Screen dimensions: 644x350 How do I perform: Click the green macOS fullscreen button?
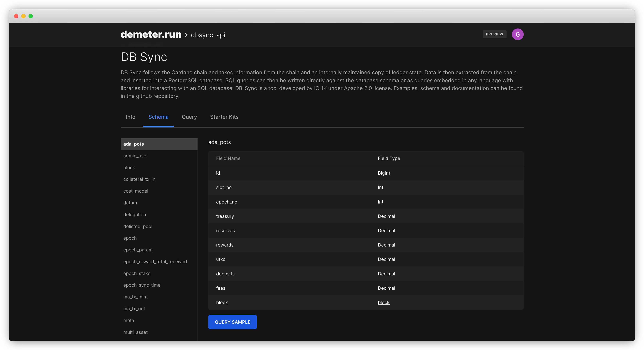pyautogui.click(x=31, y=16)
